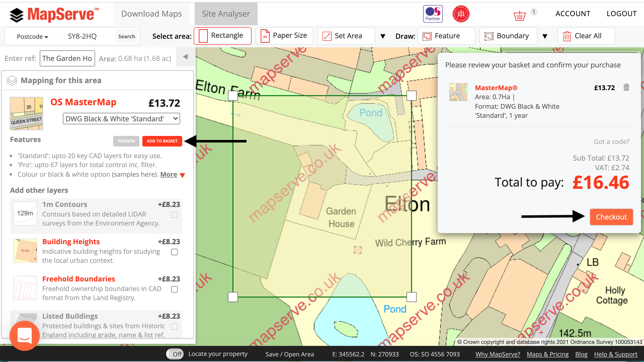The image size is (644, 362).
Task: Proceed to Checkout
Action: [611, 217]
